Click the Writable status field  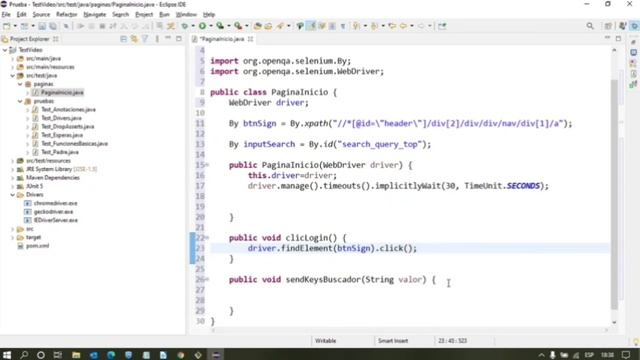[325, 340]
